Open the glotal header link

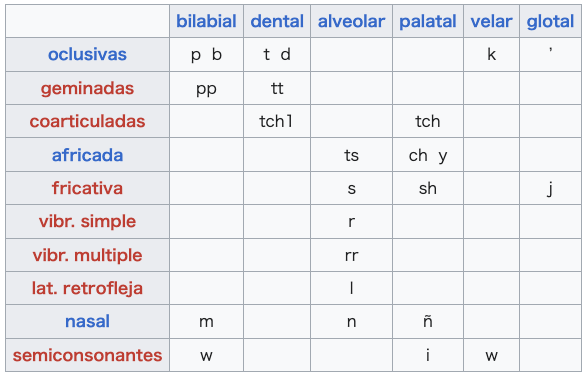click(x=550, y=21)
